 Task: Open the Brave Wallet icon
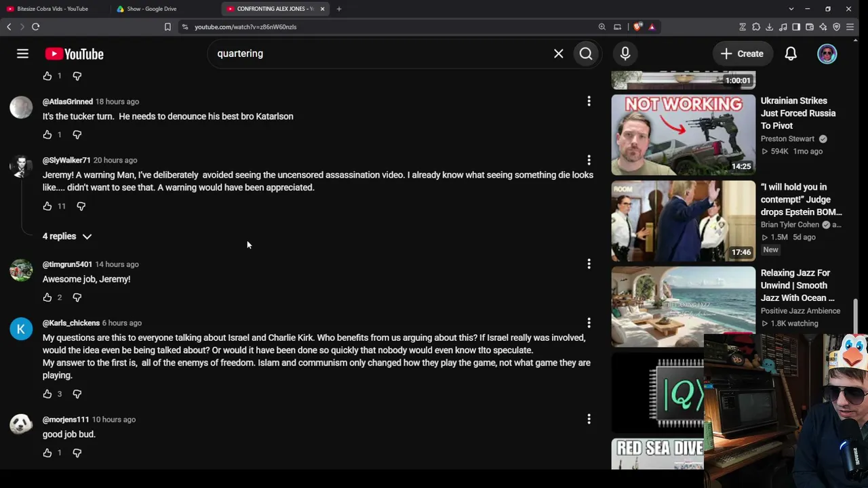[810, 27]
